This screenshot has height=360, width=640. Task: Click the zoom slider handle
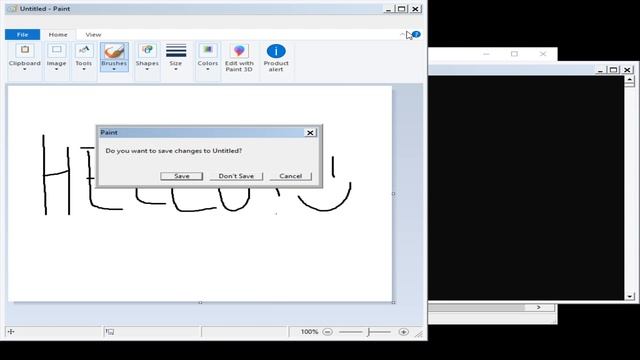pyautogui.click(x=368, y=332)
